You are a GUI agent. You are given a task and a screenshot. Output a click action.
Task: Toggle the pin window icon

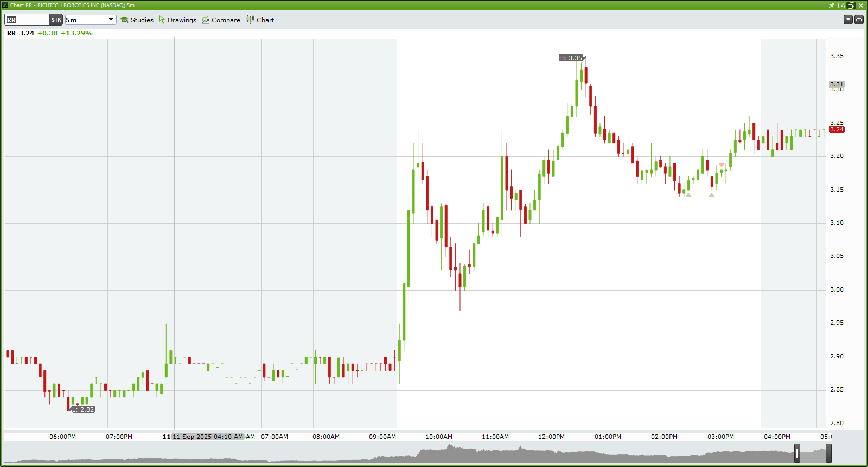832,5
